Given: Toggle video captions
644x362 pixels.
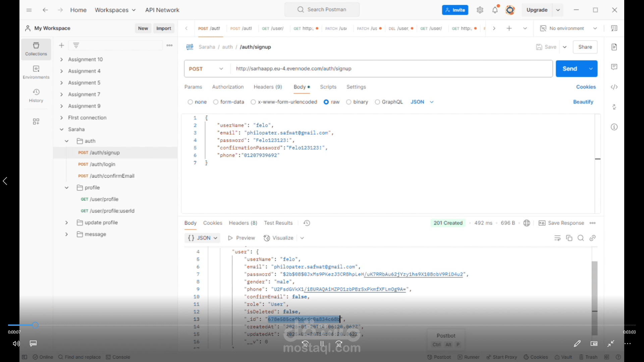Looking at the screenshot, I should click(33, 344).
